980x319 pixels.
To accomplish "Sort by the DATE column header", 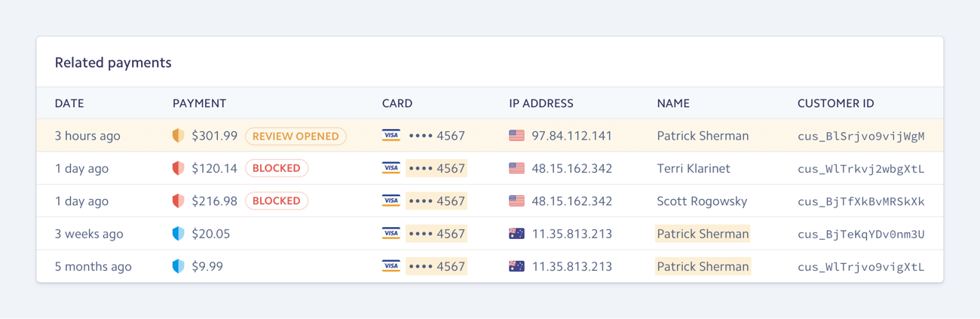I will pyautogui.click(x=69, y=103).
